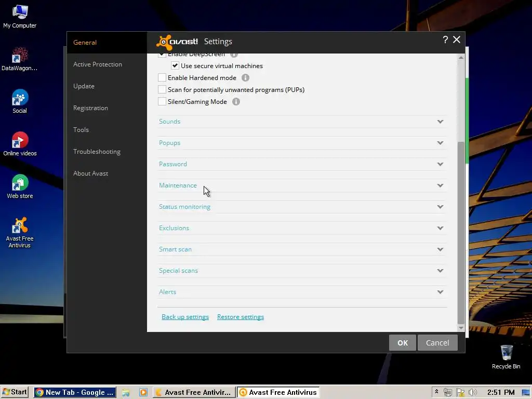Image resolution: width=532 pixels, height=399 pixels.
Task: Open media player taskbar quick launch icon
Action: 143,393
